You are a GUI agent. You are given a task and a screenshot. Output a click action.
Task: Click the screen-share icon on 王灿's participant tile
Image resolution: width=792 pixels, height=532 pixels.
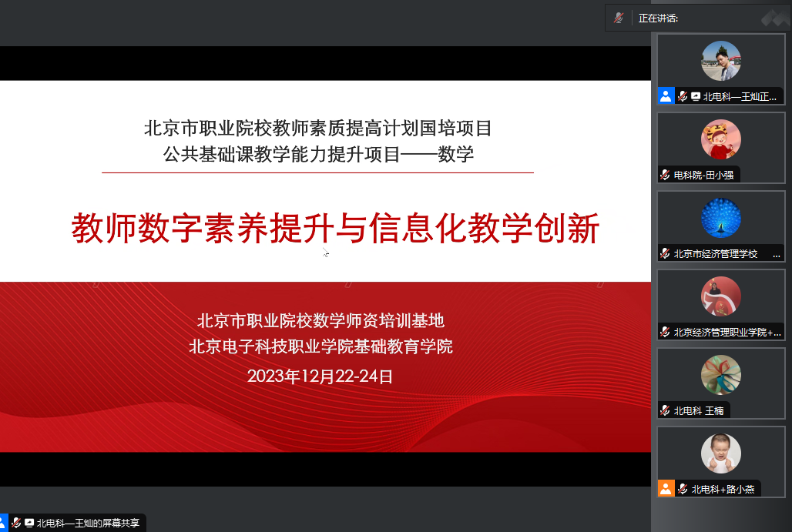click(x=696, y=96)
